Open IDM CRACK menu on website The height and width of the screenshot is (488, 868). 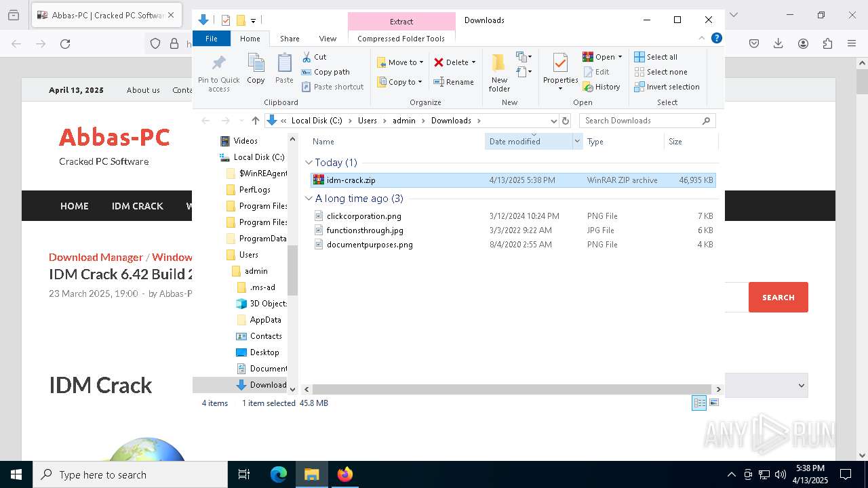[x=138, y=206]
